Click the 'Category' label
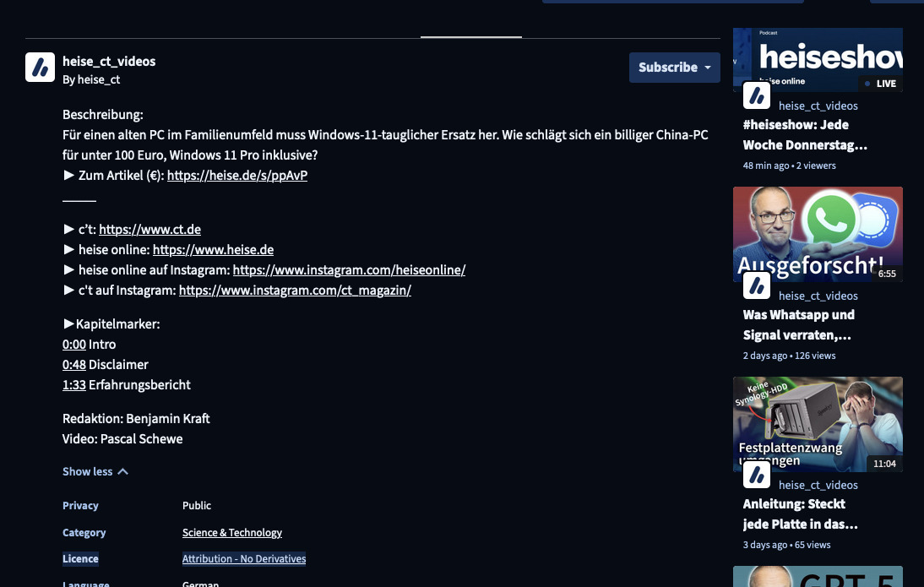 [x=84, y=532]
